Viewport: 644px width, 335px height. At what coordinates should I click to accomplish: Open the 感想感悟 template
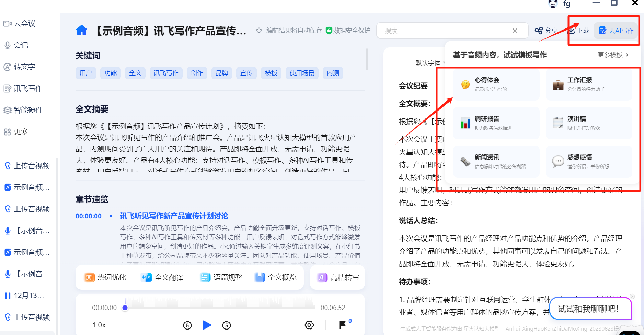pyautogui.click(x=589, y=161)
